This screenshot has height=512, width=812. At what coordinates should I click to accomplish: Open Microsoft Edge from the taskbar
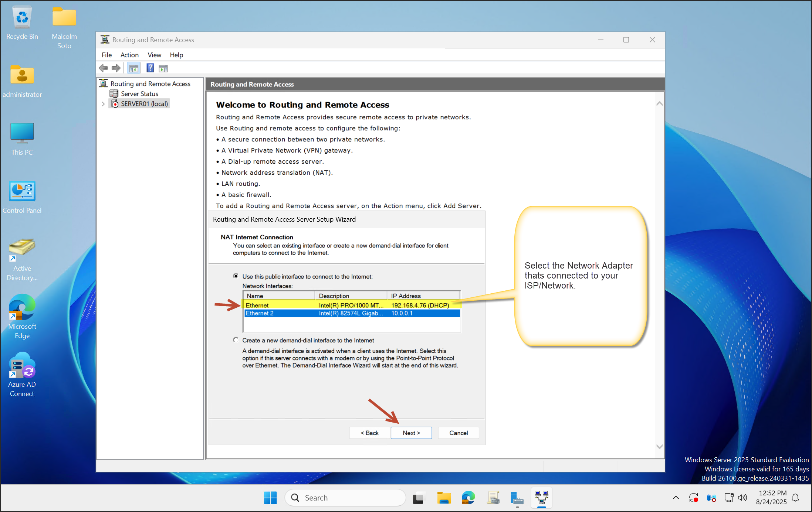pyautogui.click(x=468, y=498)
